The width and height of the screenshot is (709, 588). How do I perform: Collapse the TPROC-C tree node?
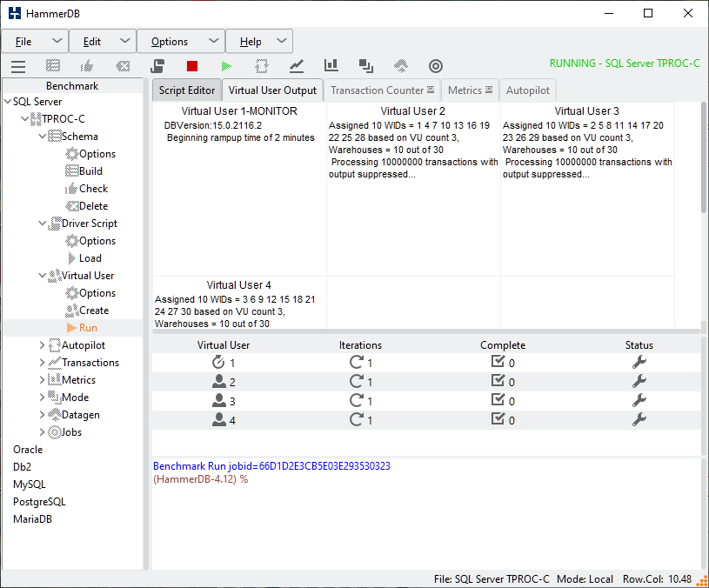point(25,119)
